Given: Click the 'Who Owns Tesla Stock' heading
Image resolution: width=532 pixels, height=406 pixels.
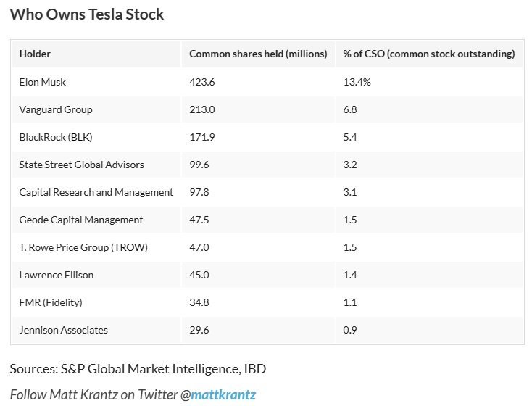Looking at the screenshot, I should pos(87,14).
